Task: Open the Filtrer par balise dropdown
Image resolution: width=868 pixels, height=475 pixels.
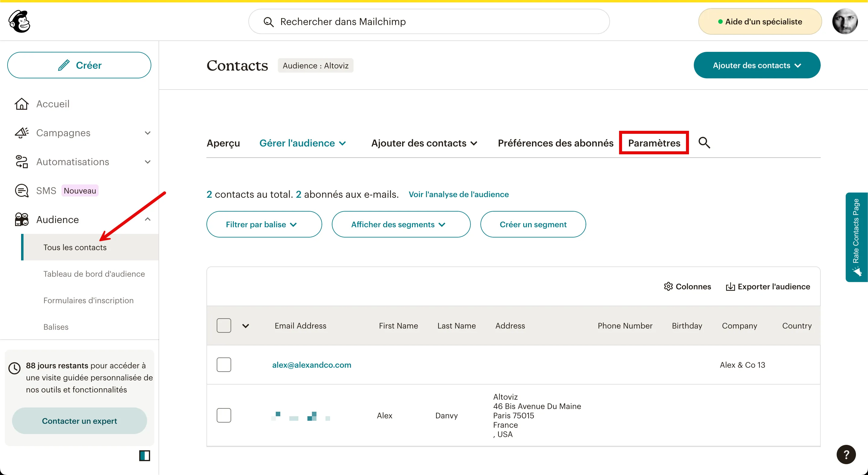Action: click(x=264, y=224)
